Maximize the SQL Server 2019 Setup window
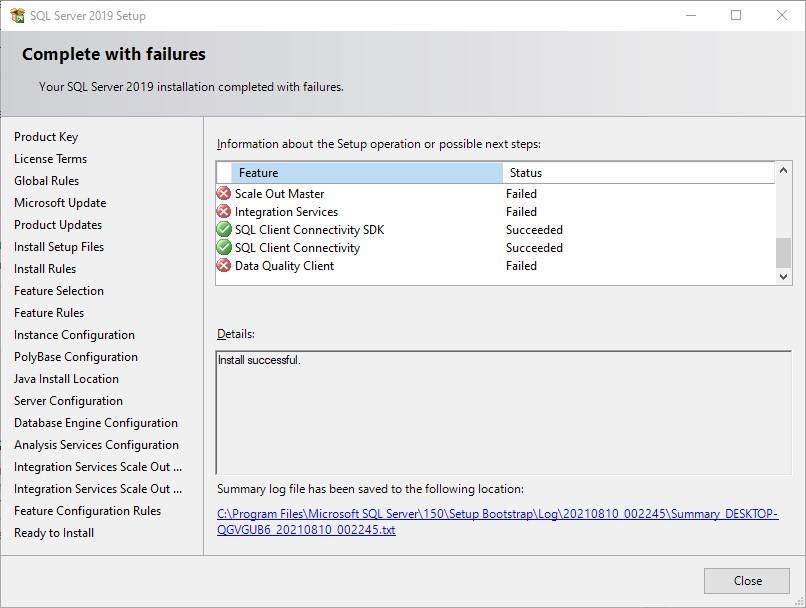Viewport: 806px width, 608px height. (x=736, y=16)
